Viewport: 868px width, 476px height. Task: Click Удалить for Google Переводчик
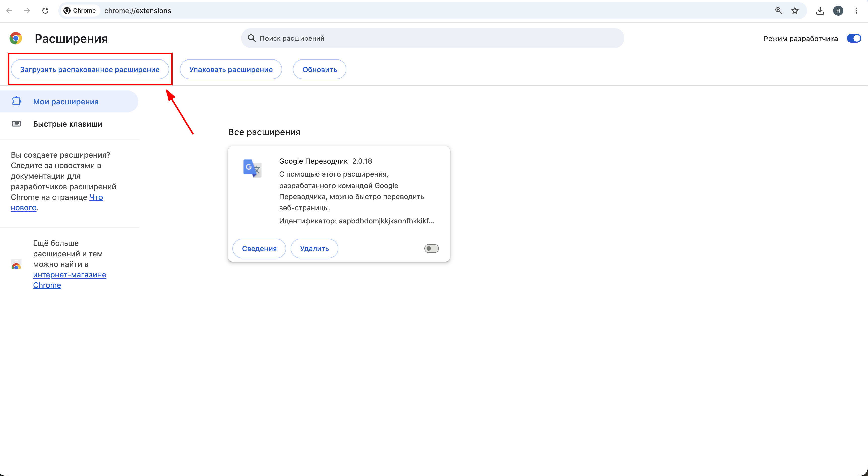tap(314, 249)
